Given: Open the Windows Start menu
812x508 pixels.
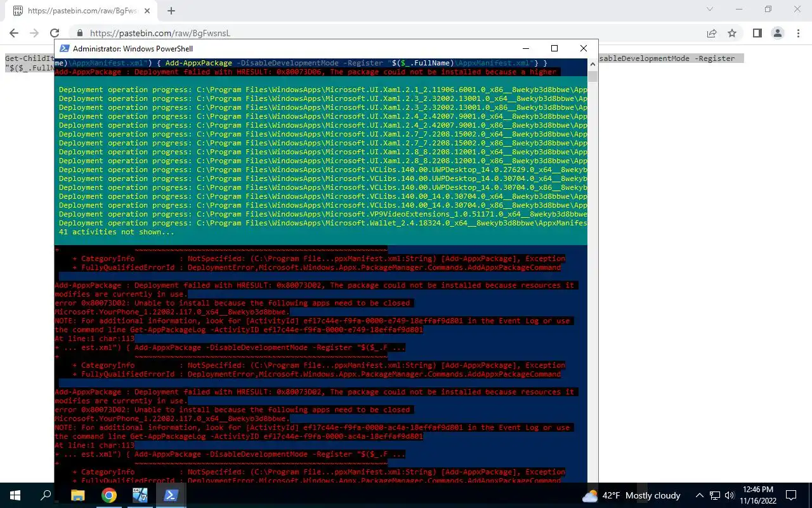Looking at the screenshot, I should tap(15, 495).
